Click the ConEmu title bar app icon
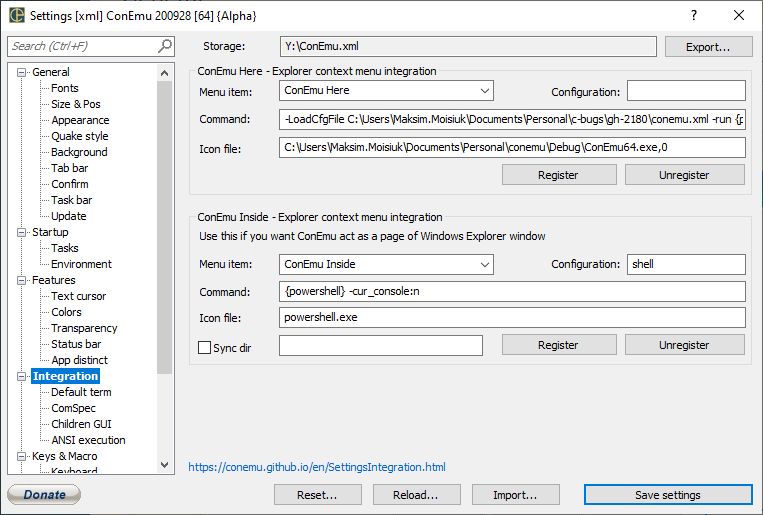 click(17, 15)
